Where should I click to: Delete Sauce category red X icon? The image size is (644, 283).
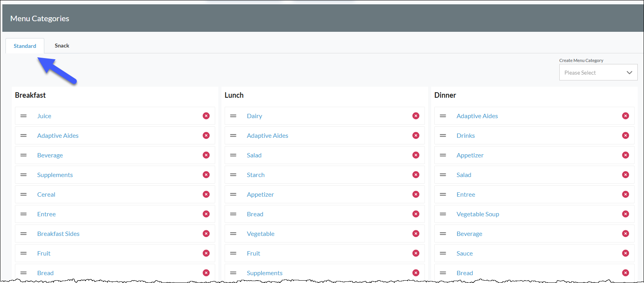pyautogui.click(x=626, y=253)
